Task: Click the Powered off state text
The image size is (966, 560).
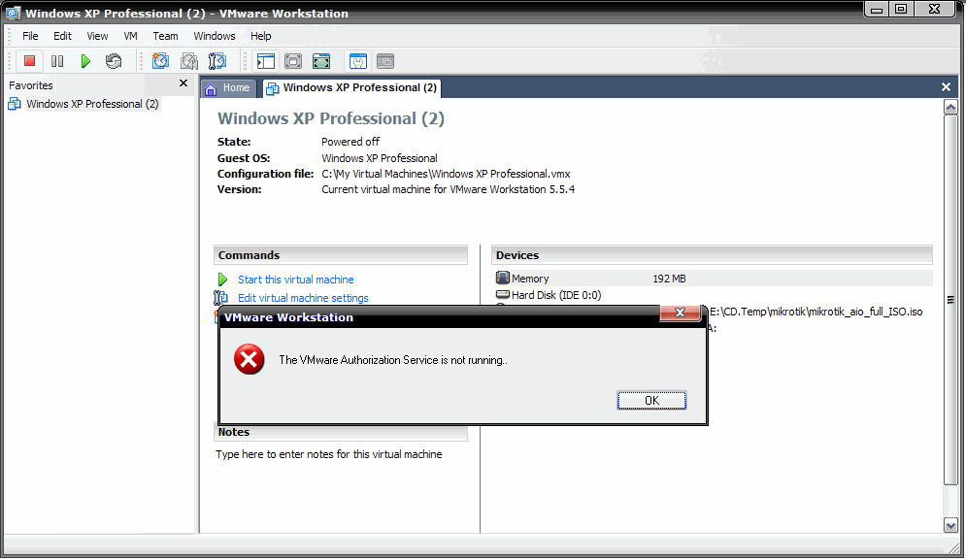Action: [350, 142]
